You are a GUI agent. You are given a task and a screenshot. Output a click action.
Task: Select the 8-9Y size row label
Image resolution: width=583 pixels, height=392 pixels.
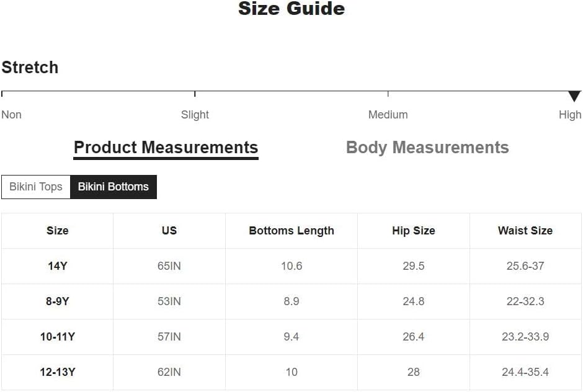coord(57,301)
